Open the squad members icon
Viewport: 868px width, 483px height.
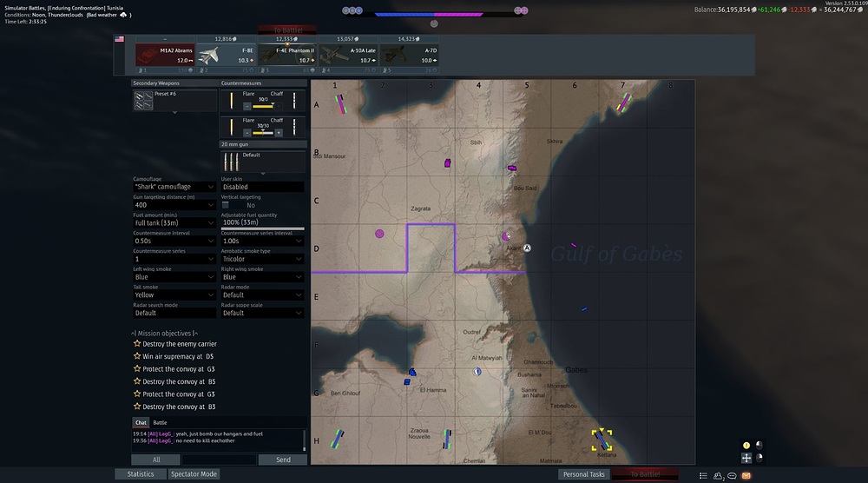(719, 475)
